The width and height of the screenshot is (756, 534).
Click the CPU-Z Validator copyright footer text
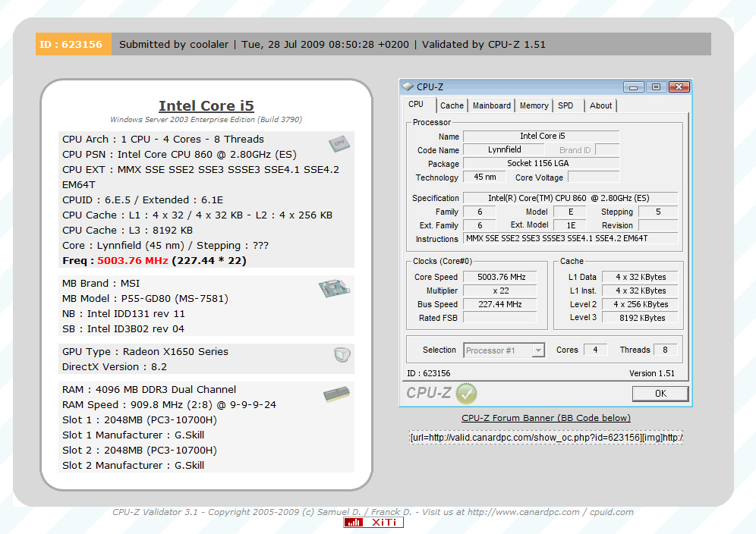point(373,512)
